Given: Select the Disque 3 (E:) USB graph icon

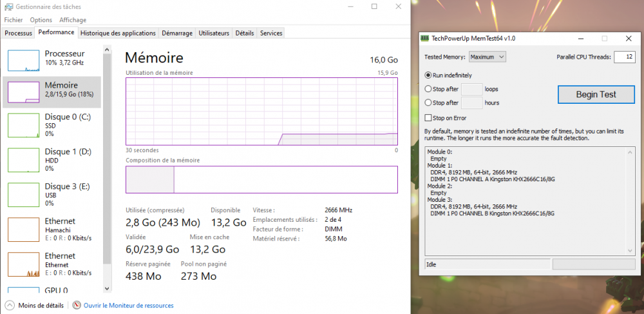Looking at the screenshot, I should 23,195.
